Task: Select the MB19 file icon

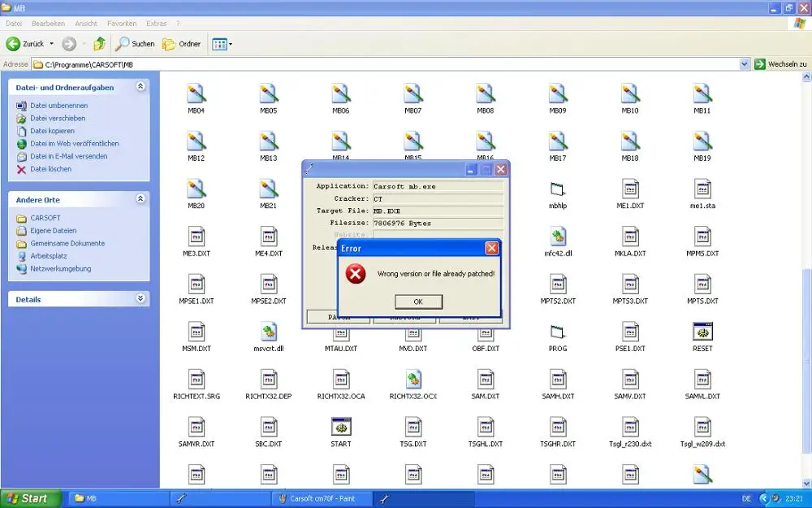Action: (x=702, y=141)
